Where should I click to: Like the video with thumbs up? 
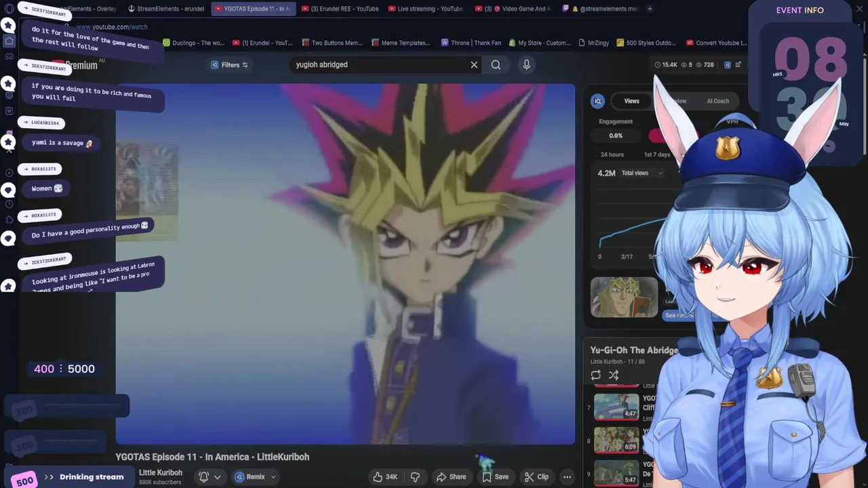384,476
